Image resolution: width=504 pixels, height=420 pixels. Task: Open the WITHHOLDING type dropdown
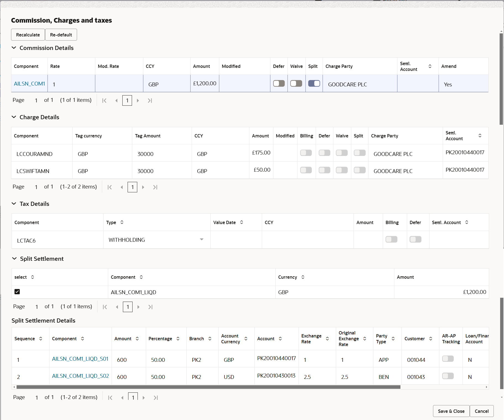(x=202, y=240)
